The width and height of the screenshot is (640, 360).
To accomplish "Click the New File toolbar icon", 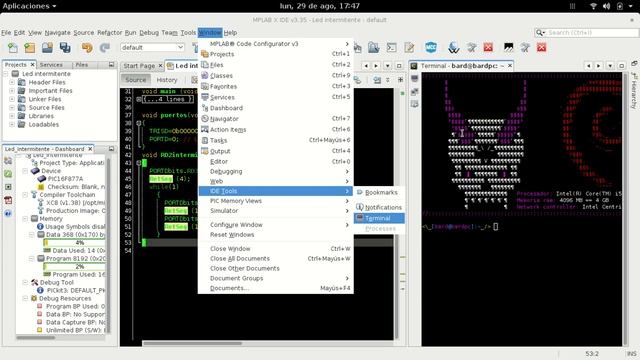I will [13, 48].
